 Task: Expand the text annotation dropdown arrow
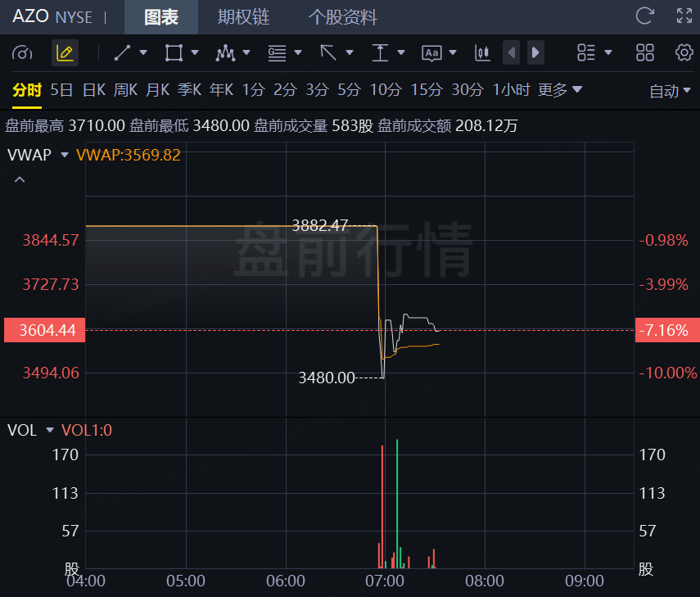pos(453,52)
